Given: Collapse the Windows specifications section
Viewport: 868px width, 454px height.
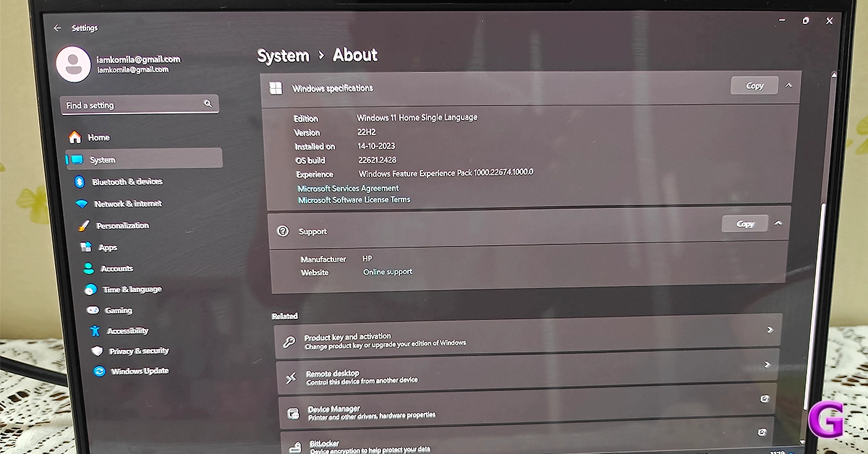Looking at the screenshot, I should pyautogui.click(x=788, y=85).
